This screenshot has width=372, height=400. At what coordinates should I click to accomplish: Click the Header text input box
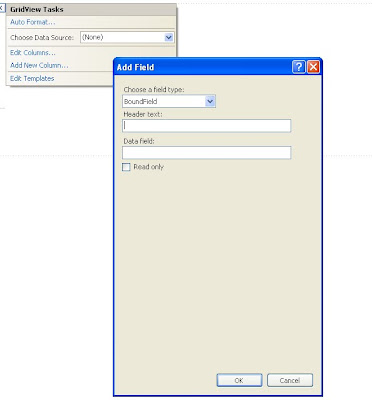pos(207,126)
